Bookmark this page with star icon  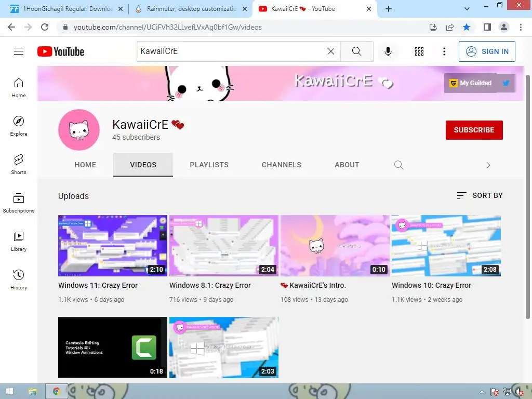[x=467, y=27]
